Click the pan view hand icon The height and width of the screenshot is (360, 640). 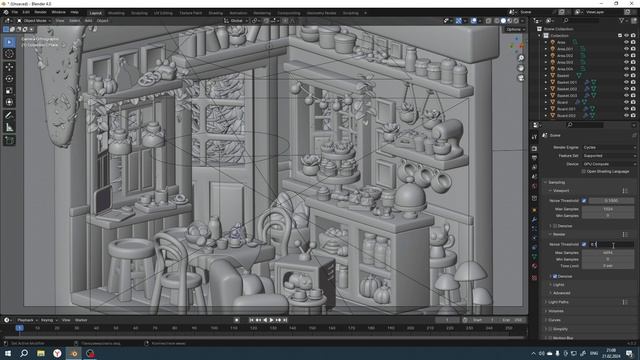coord(521,68)
